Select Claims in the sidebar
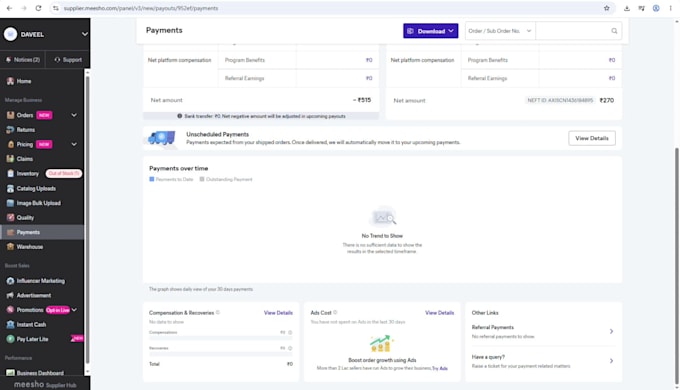The height and width of the screenshot is (390, 680). [x=25, y=159]
